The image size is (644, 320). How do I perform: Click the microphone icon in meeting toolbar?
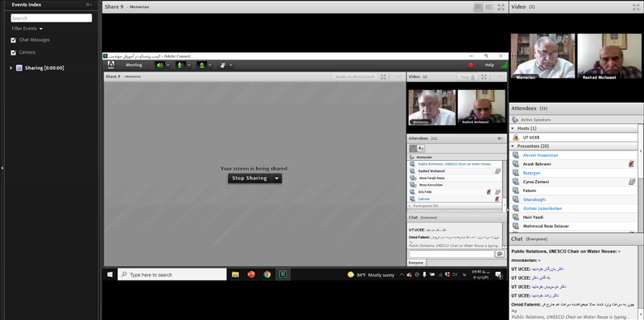coord(180,65)
